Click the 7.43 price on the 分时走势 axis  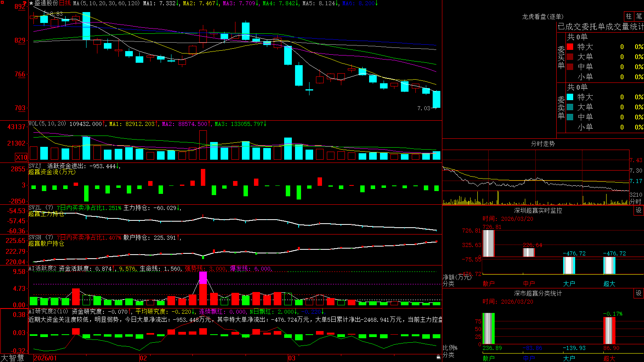click(636, 160)
